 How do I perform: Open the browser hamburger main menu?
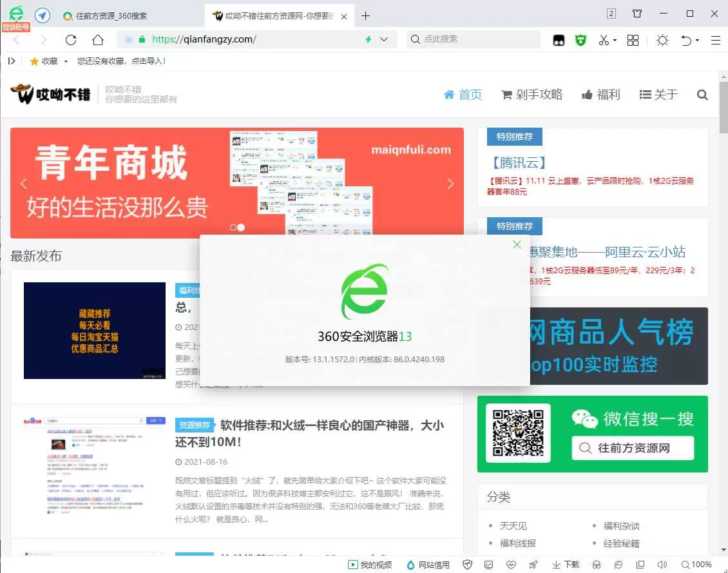pyautogui.click(x=716, y=41)
